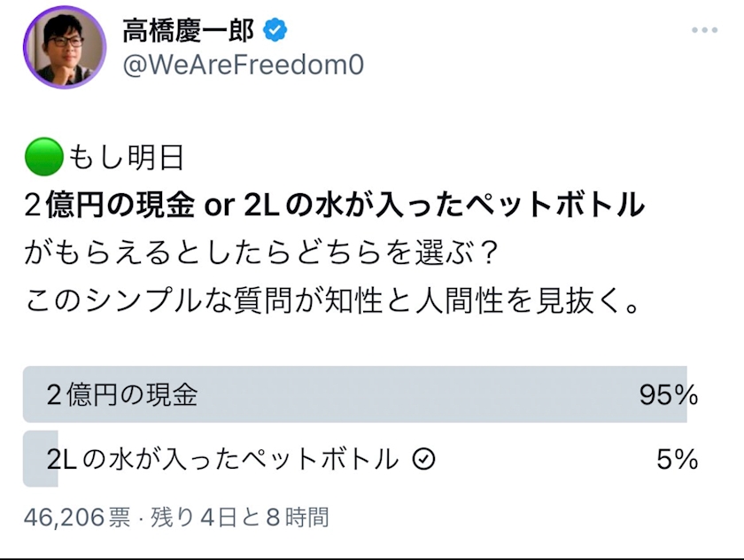Open the @WeAreFreedom0 handle link

[243, 66]
